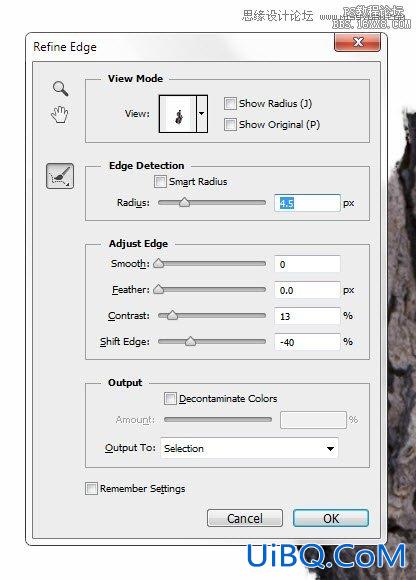
Task: Click the Feather label
Action: click(131, 289)
